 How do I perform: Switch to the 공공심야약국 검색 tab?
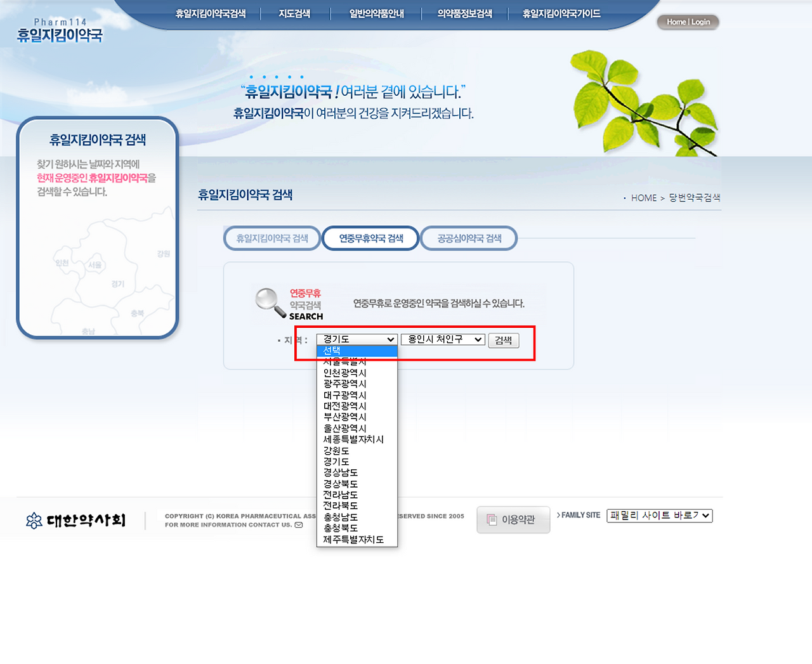(468, 238)
